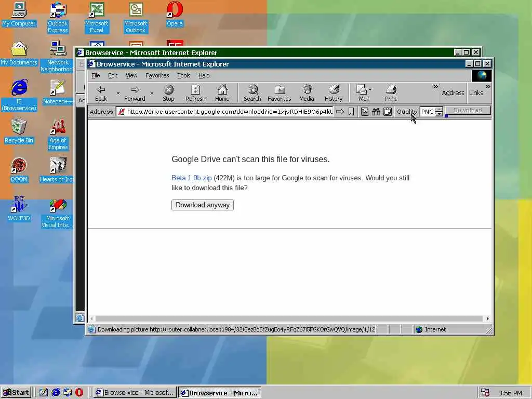This screenshot has width=532, height=399.
Task: Launch Internet Explorer from the quick launch bar
Action: [x=56, y=393]
